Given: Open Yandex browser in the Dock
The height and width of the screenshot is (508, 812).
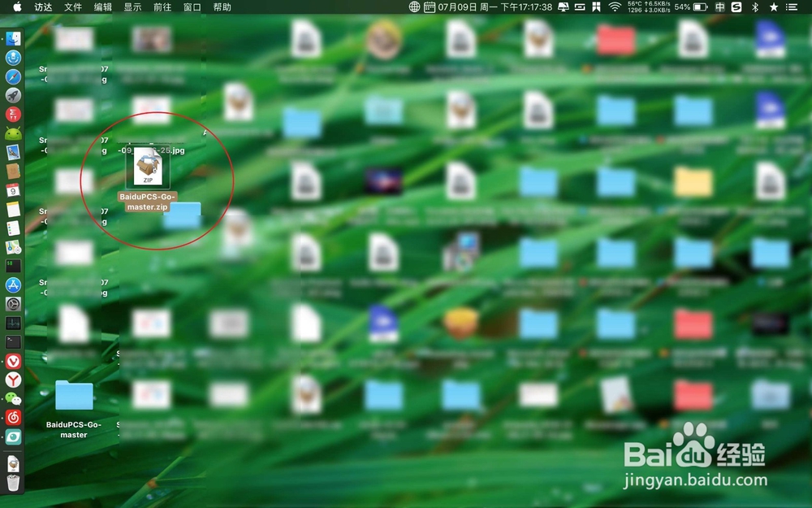Looking at the screenshot, I should pyautogui.click(x=13, y=380).
